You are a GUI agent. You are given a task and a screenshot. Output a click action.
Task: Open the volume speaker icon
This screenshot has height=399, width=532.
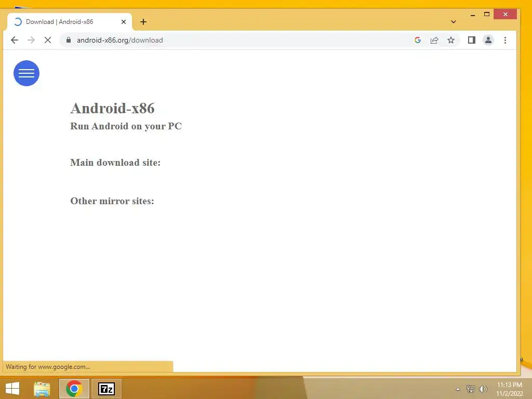point(483,389)
